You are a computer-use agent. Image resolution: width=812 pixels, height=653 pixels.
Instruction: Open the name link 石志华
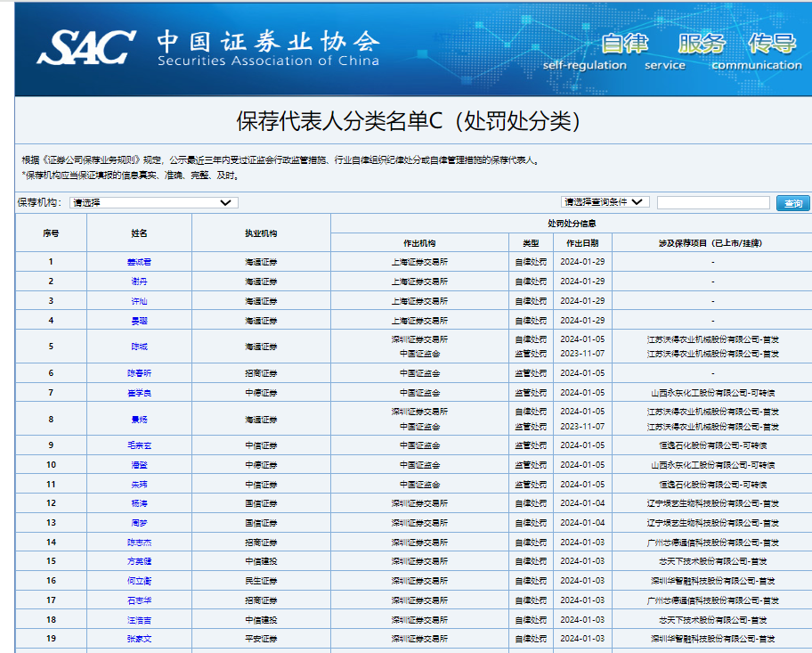click(139, 600)
